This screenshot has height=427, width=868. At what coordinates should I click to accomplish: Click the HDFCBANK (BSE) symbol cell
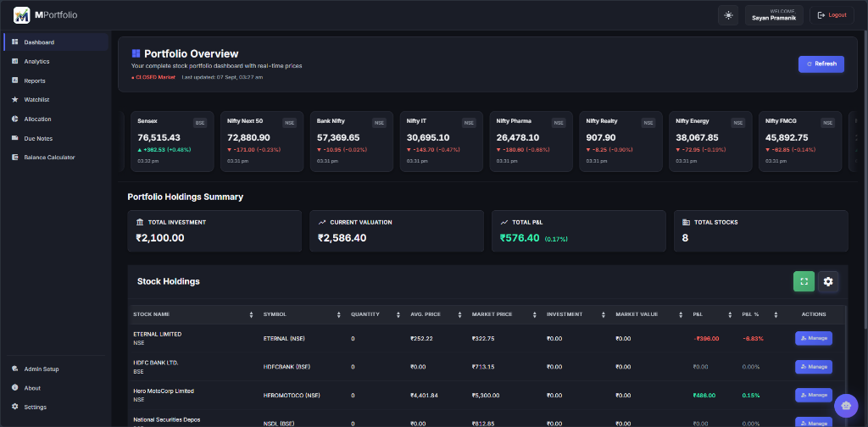[287, 367]
